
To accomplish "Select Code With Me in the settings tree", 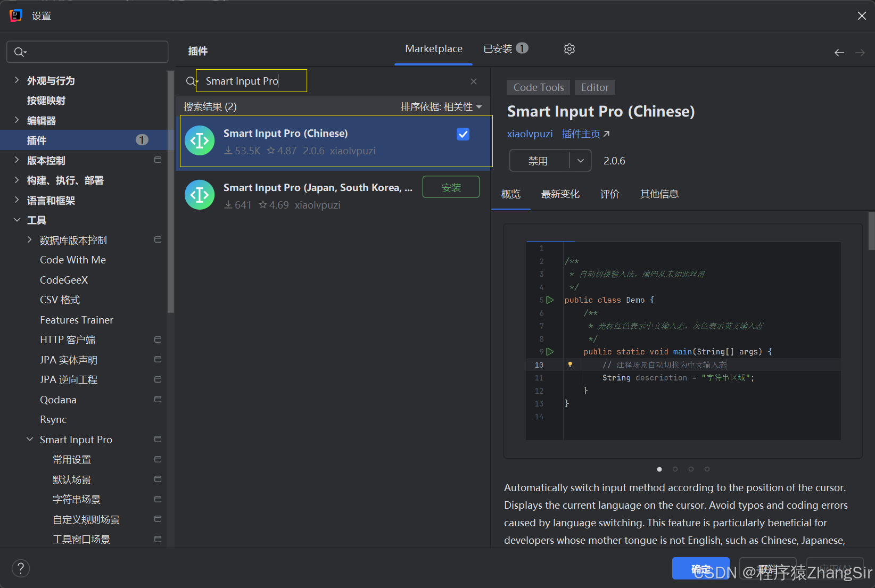I will coord(73,260).
